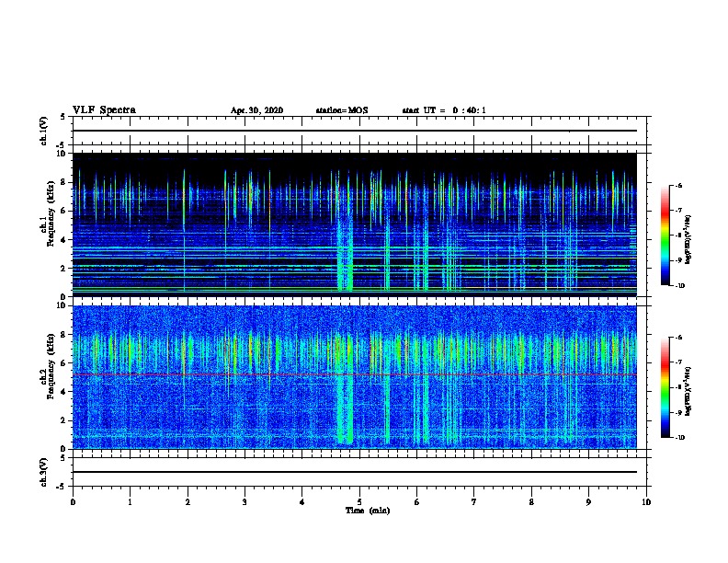
Task: Click the ch.3 voltage waveform trace
Action: click(354, 472)
